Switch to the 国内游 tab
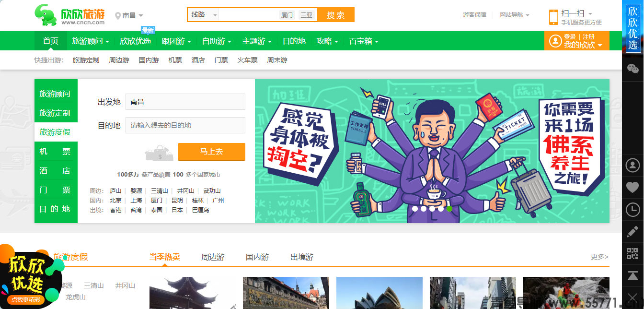644x309 pixels. (257, 257)
